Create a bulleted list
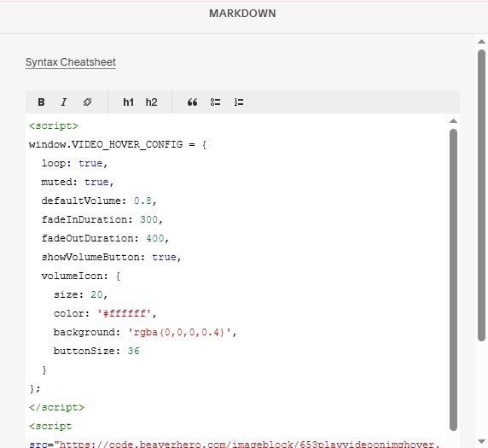The width and height of the screenshot is (488, 448). pos(215,102)
